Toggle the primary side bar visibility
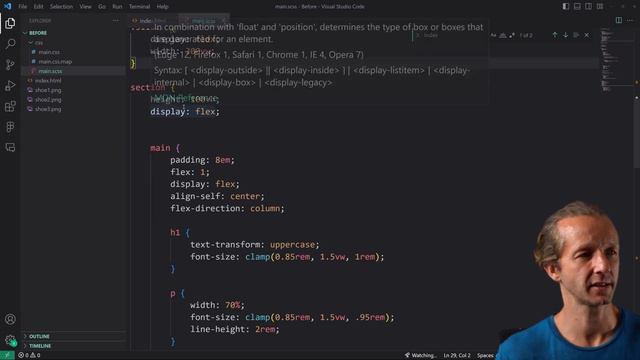 click(566, 6)
